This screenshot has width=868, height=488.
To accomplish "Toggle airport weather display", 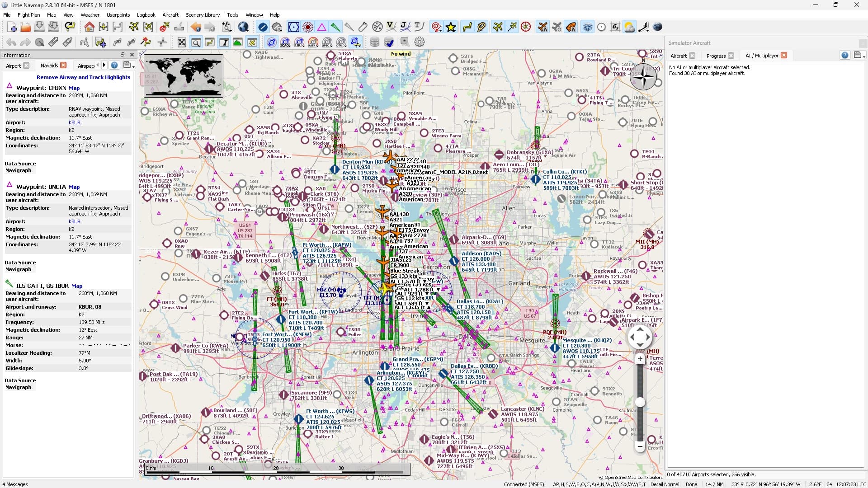I will (629, 27).
